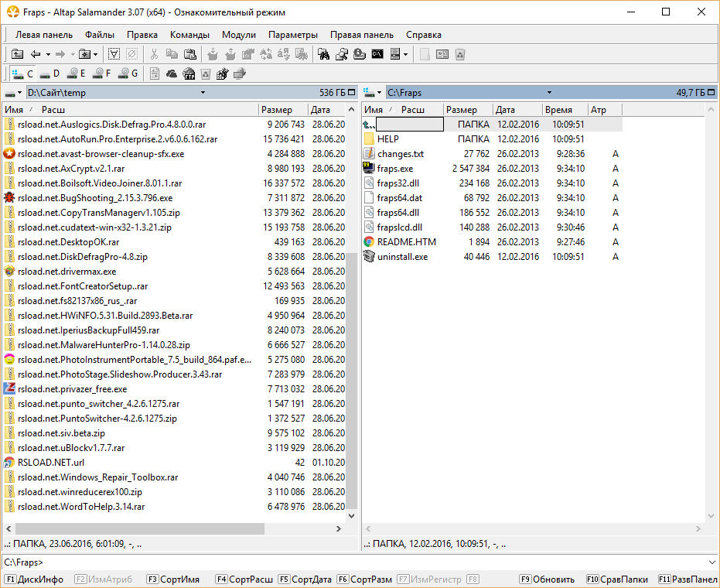
Task: Focus the C:\Fraps> command line field
Action: click(x=353, y=562)
